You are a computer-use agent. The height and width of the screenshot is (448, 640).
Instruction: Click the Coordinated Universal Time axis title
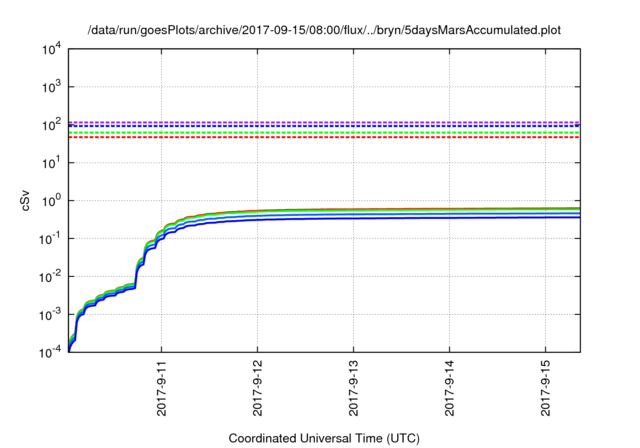(x=324, y=439)
